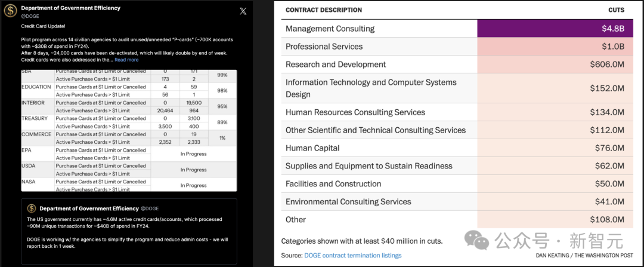Click the EDUCATION agency label
Screen dimensions: 644x267
point(36,87)
